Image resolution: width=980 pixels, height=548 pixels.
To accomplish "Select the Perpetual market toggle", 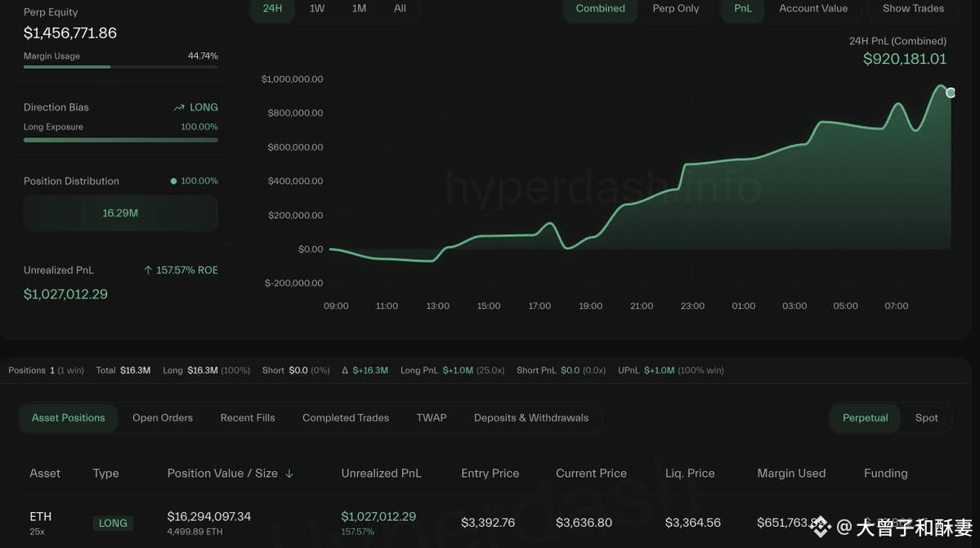I will (865, 418).
